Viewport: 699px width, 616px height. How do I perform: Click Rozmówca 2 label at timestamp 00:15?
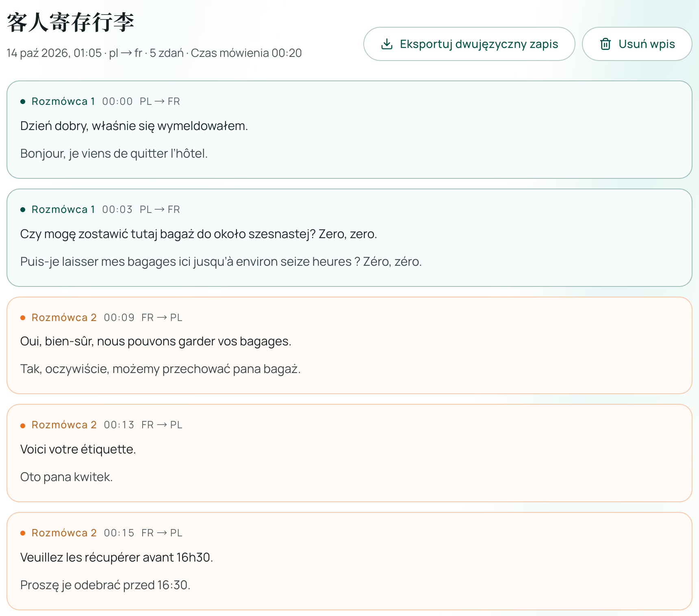(x=64, y=533)
